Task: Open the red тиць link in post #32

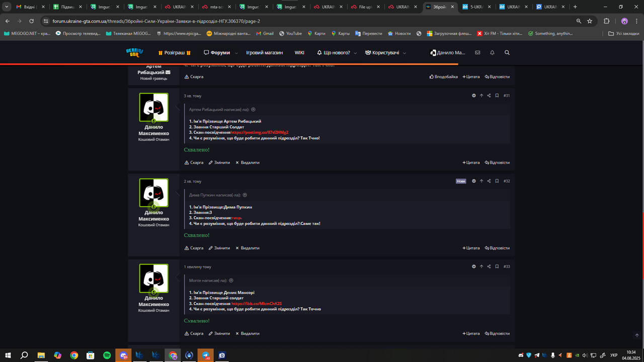Action: click(x=236, y=218)
